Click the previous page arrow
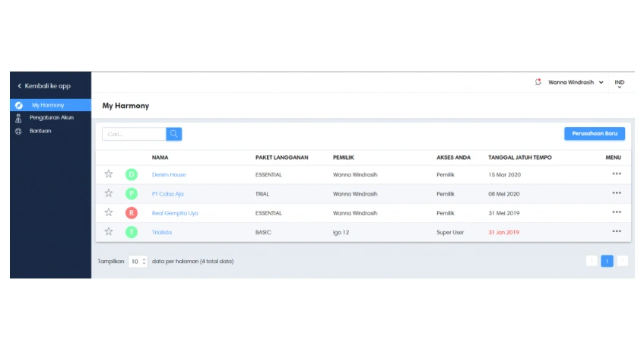644x350 pixels. coord(592,261)
